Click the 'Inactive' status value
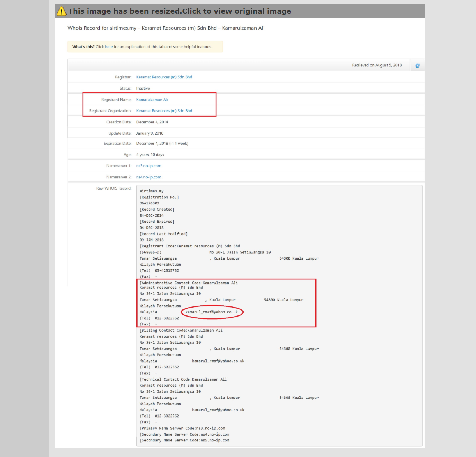 [143, 89]
